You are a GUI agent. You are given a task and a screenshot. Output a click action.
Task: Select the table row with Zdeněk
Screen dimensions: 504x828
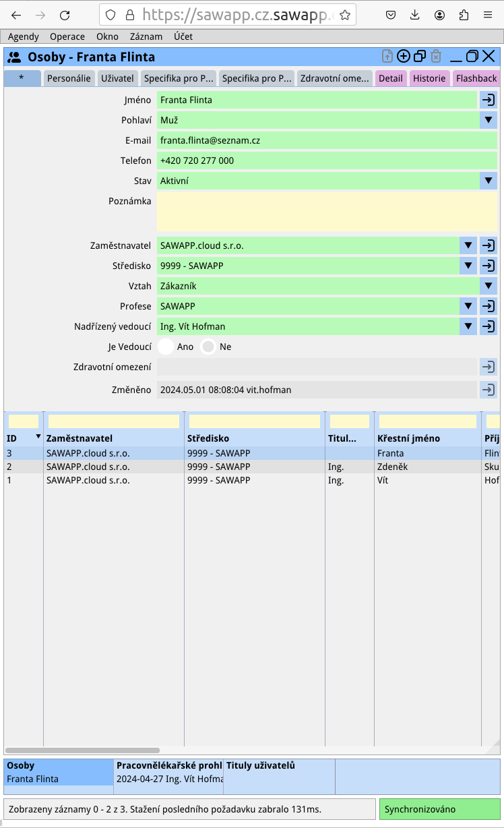(253, 467)
